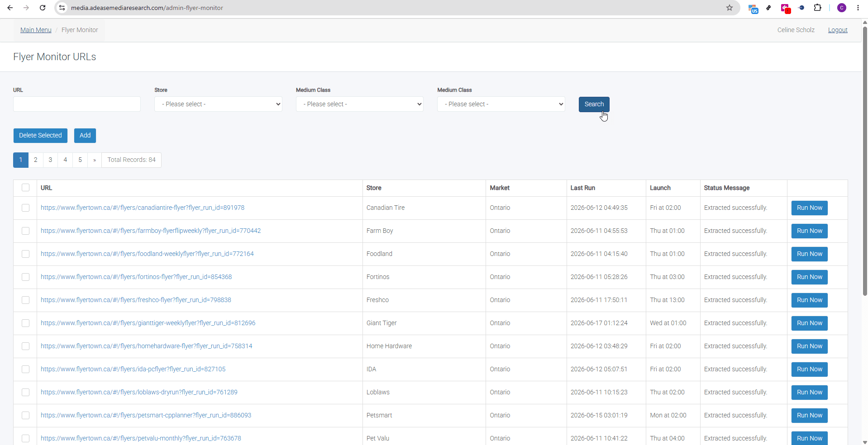Viewport: 868px width, 445px height.
Task: Open the first Medium Class dropdown
Action: [x=360, y=104]
